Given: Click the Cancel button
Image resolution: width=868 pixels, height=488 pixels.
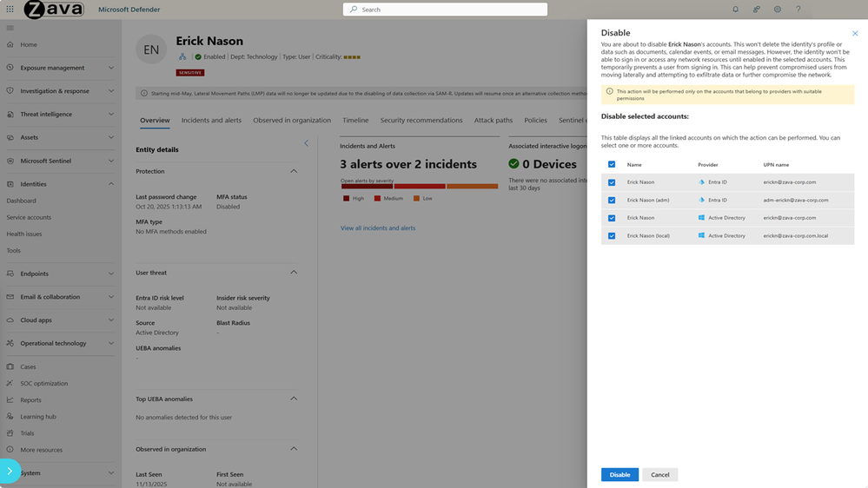Looking at the screenshot, I should pyautogui.click(x=659, y=475).
